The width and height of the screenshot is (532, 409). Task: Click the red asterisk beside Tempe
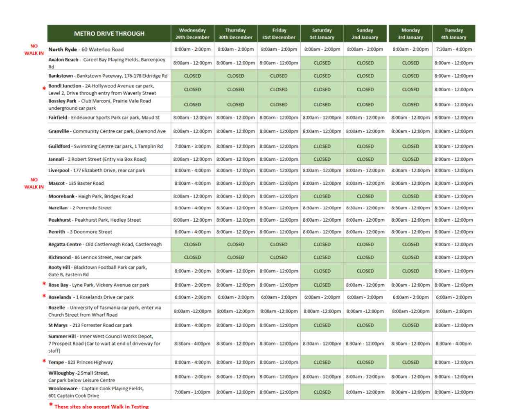click(44, 361)
